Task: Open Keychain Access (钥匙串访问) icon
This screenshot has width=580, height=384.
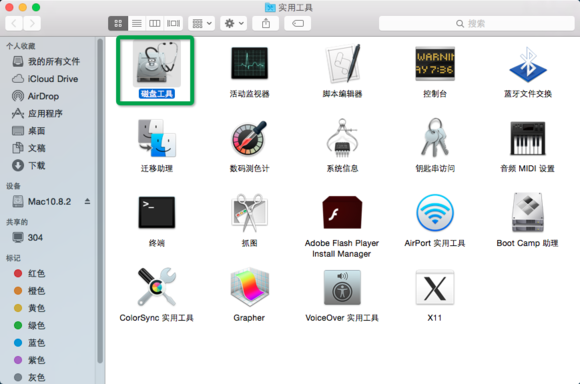Action: 435,138
